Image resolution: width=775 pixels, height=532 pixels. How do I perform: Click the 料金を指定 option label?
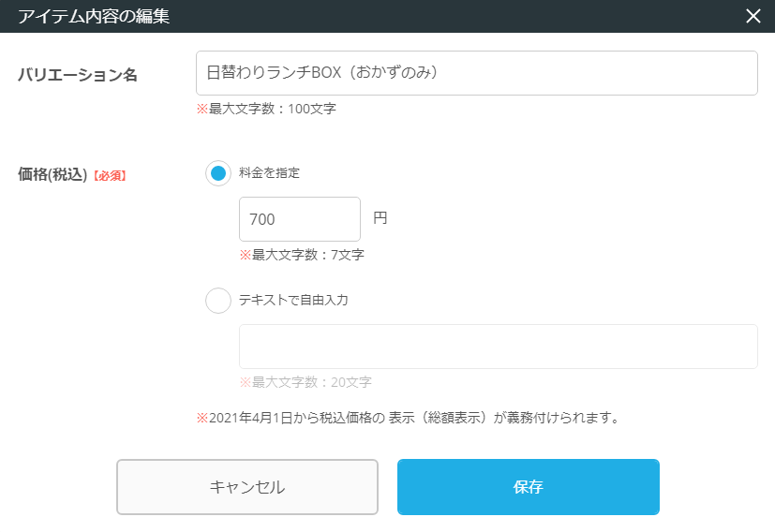(x=269, y=173)
